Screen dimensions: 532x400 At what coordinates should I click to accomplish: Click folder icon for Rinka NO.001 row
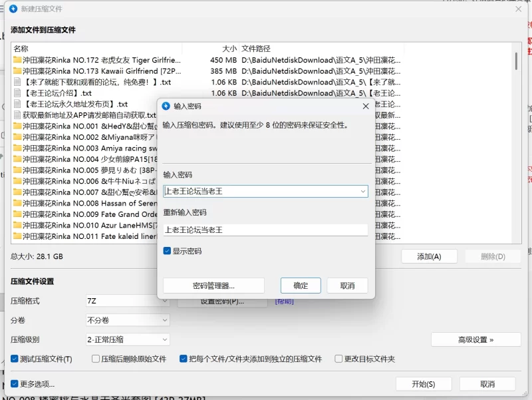(x=17, y=126)
